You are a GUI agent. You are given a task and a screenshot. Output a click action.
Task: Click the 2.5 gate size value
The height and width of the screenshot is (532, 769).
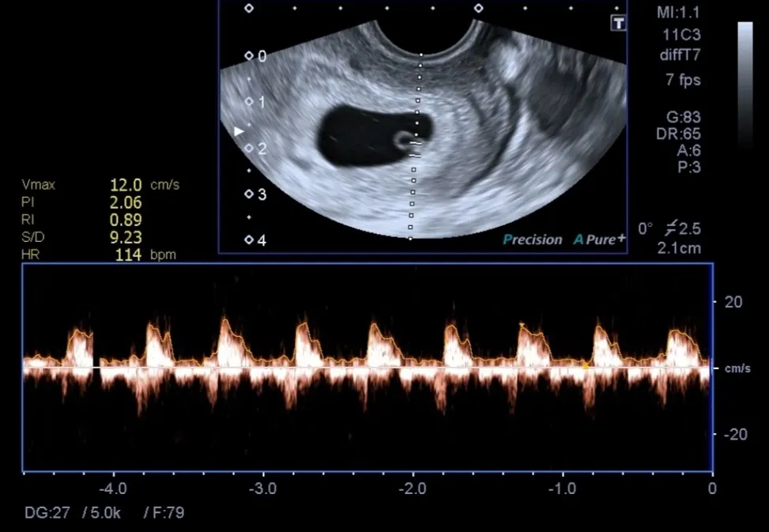pyautogui.click(x=689, y=228)
